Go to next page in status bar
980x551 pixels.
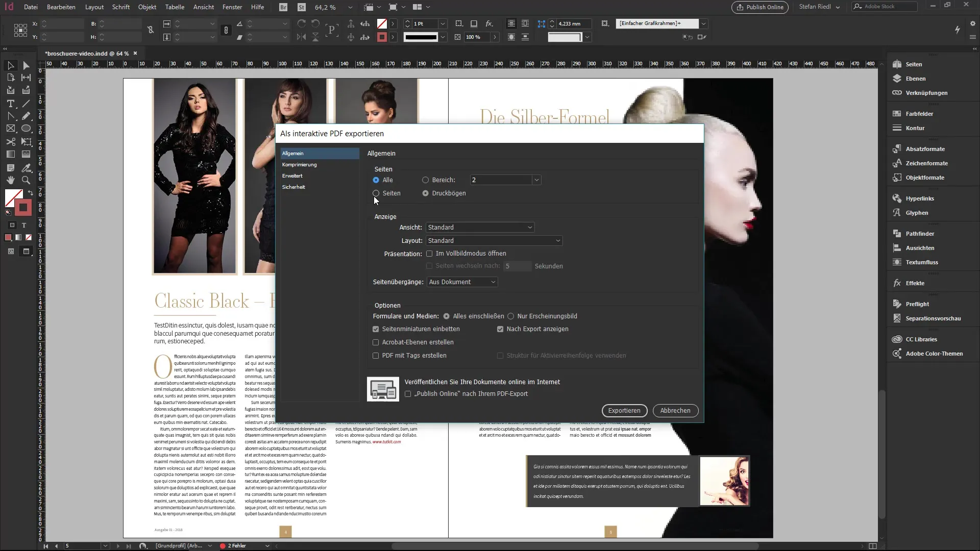(118, 546)
